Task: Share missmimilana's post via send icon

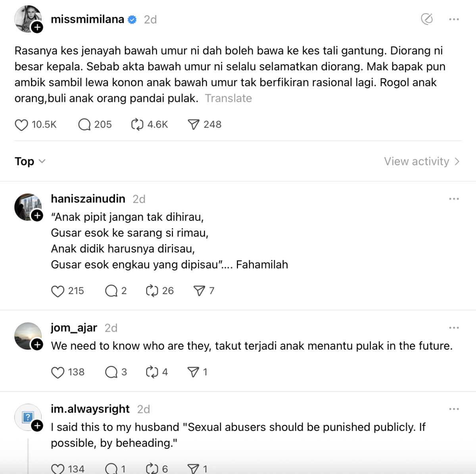Action: click(x=193, y=125)
